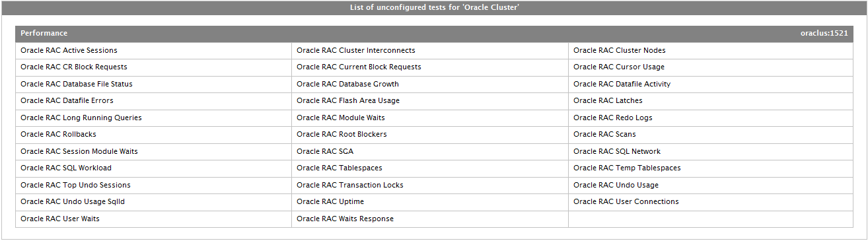The width and height of the screenshot is (868, 241).
Task: Click Oracle RAC Flash Area Usage
Action: coord(348,100)
